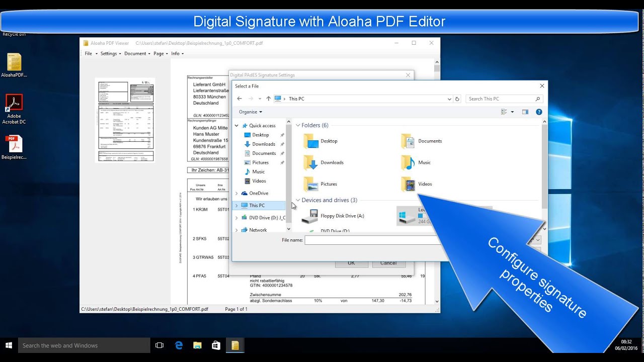Launch Edge from the taskbar
Screen dimensions: 644x362
(x=179, y=345)
